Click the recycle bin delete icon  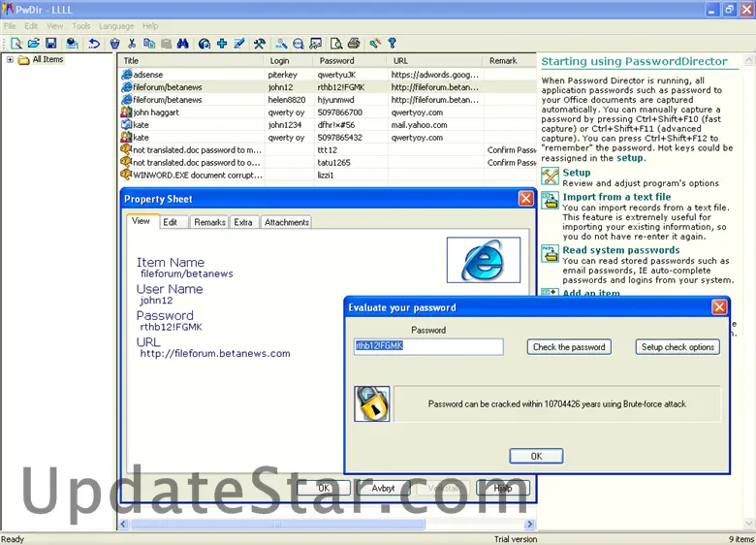114,44
